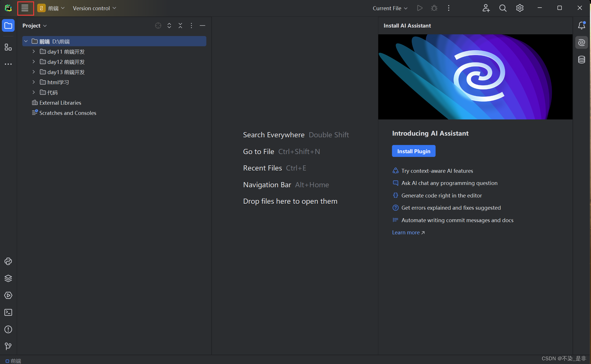This screenshot has width=591, height=364.
Task: Select Scratches and Consoles in tree
Action: point(68,113)
